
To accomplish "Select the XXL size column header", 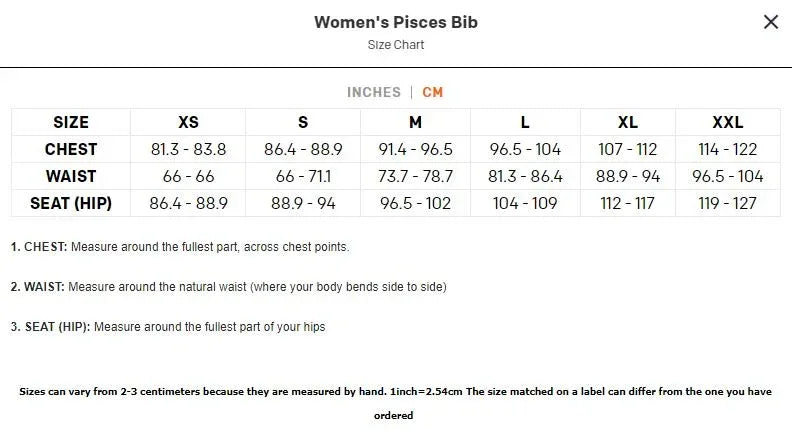I will 728,123.
